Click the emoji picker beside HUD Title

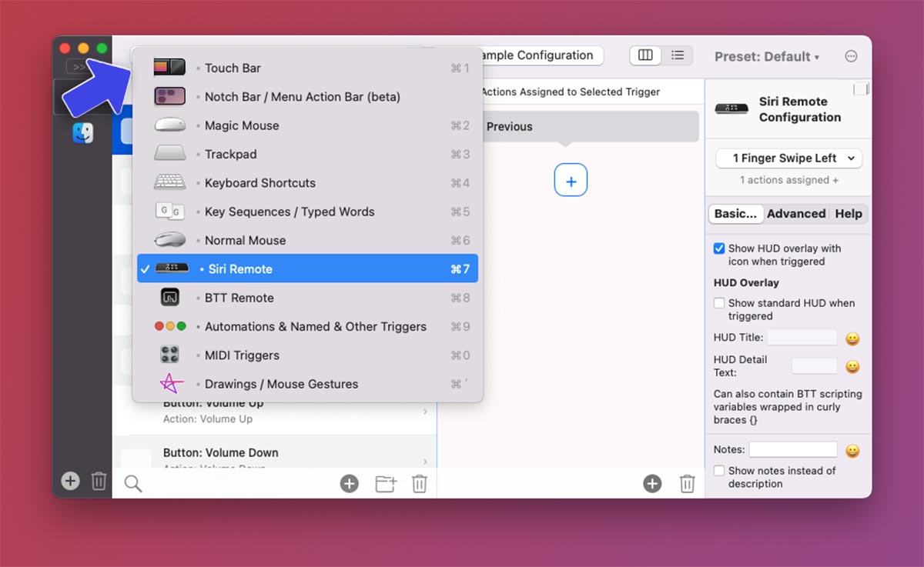[852, 339]
